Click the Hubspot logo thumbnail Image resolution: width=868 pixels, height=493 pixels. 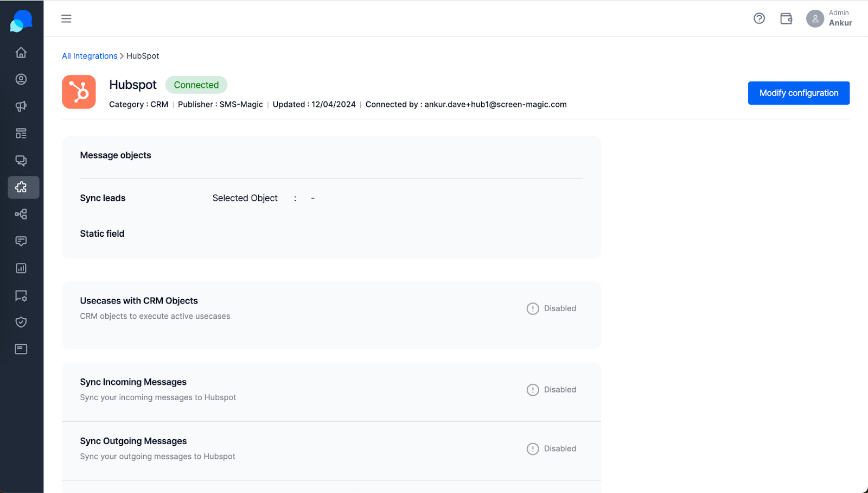(x=79, y=92)
